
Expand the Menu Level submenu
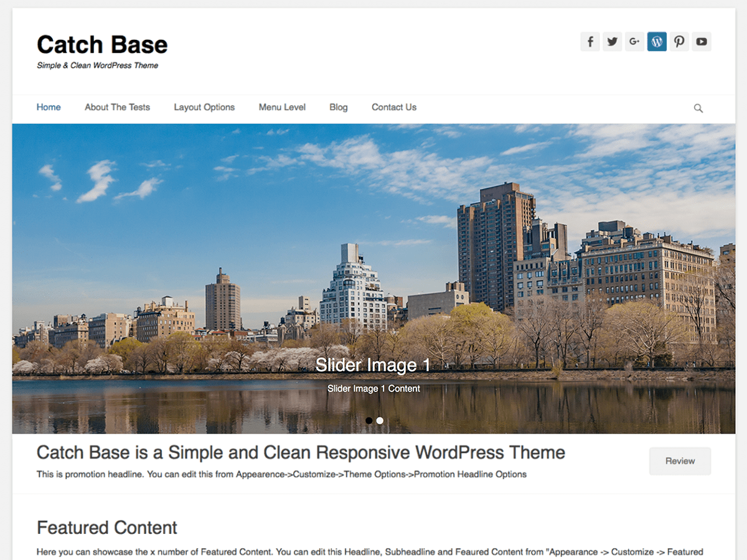point(282,107)
